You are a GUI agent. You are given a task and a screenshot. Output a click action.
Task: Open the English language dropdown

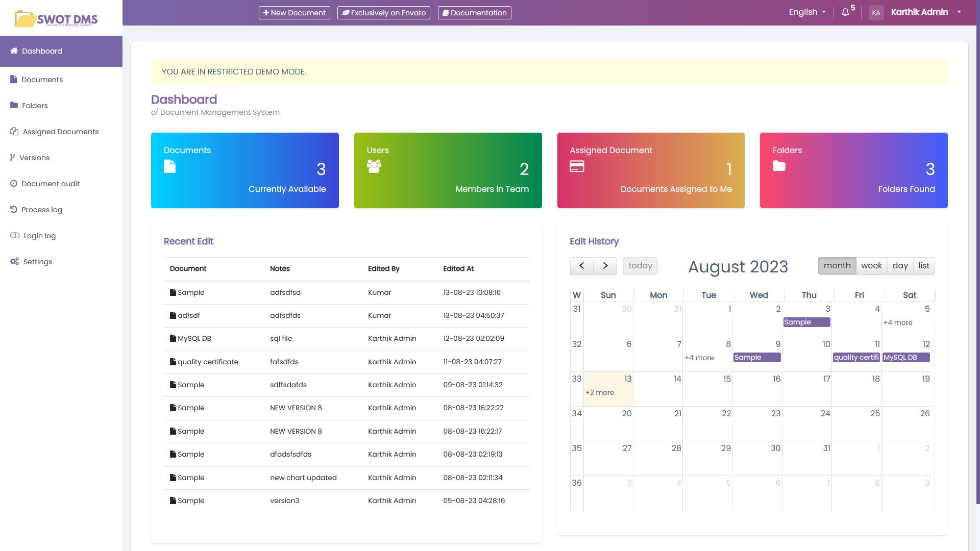point(807,12)
